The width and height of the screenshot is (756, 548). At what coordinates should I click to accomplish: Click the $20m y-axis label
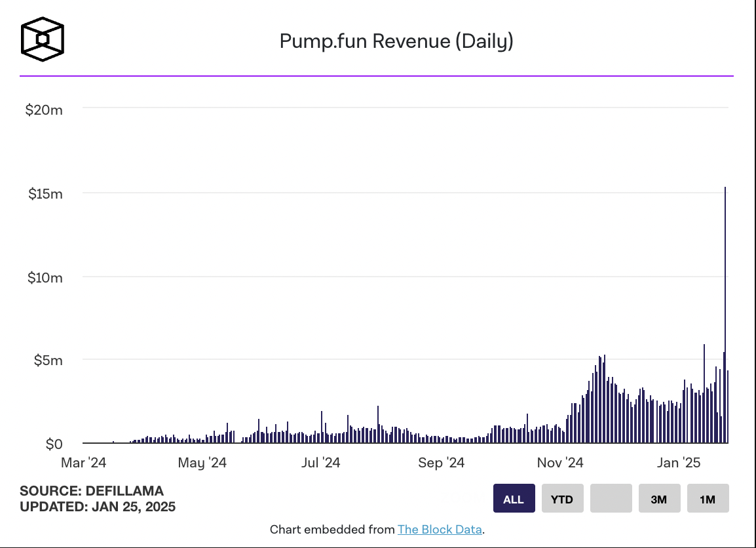click(44, 109)
